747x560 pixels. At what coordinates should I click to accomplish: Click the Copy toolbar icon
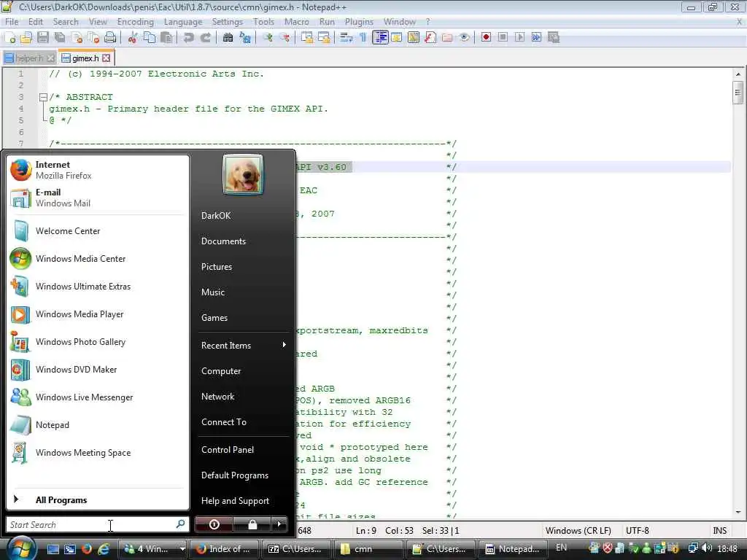pyautogui.click(x=150, y=38)
